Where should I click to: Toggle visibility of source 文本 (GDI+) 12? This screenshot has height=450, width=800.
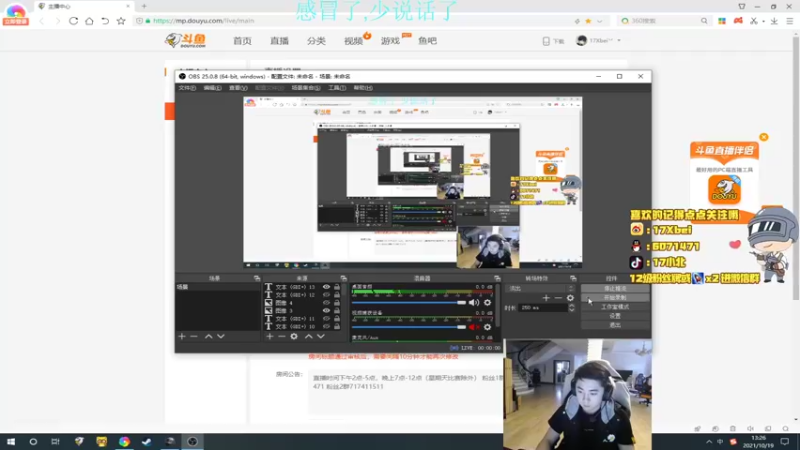(x=326, y=295)
